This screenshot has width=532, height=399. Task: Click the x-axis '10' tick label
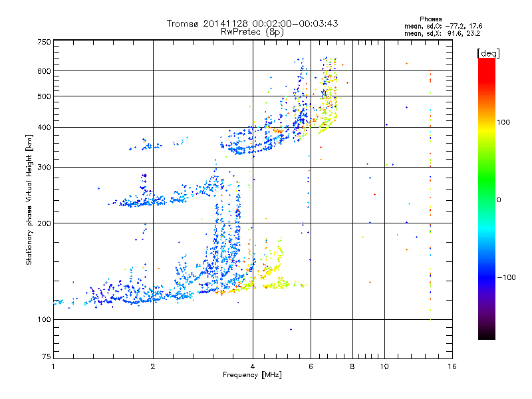tap(384, 366)
